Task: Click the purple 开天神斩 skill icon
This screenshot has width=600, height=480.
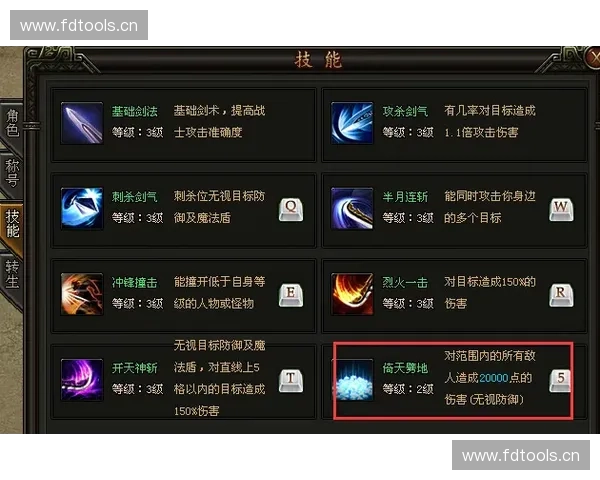Action: [x=82, y=380]
